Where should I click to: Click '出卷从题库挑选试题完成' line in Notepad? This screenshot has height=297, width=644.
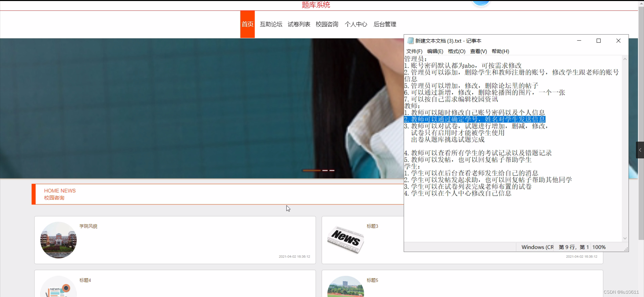[448, 140]
